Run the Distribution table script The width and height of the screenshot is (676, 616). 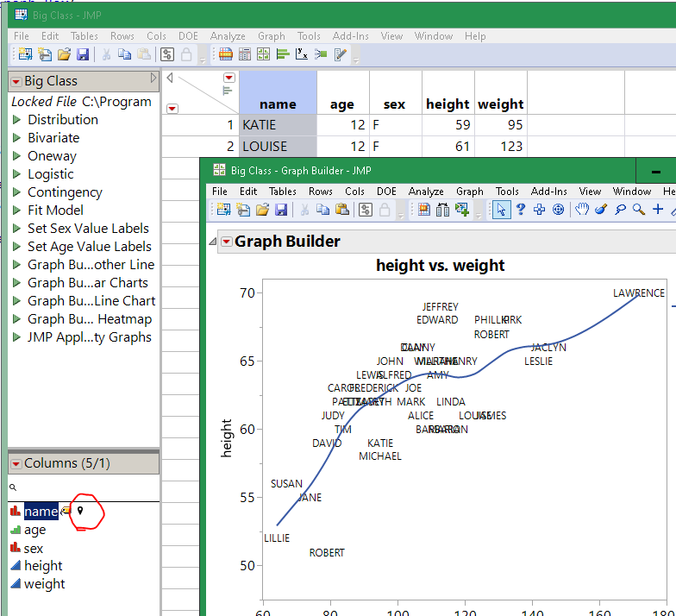click(16, 120)
